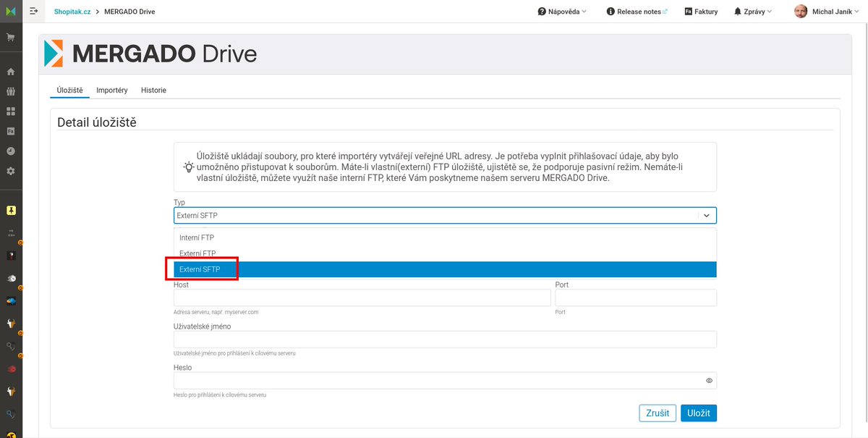868x438 pixels.
Task: Open the Michal Janík account dropdown
Action: tap(825, 11)
